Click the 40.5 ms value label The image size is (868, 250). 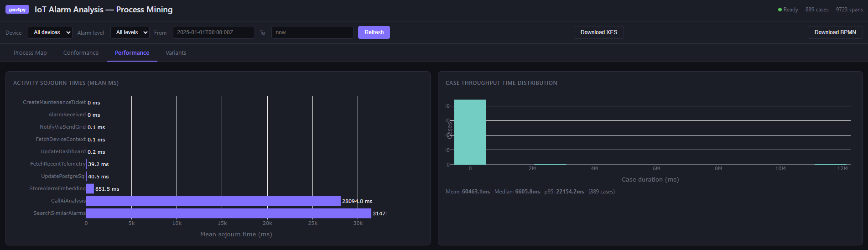tap(99, 177)
